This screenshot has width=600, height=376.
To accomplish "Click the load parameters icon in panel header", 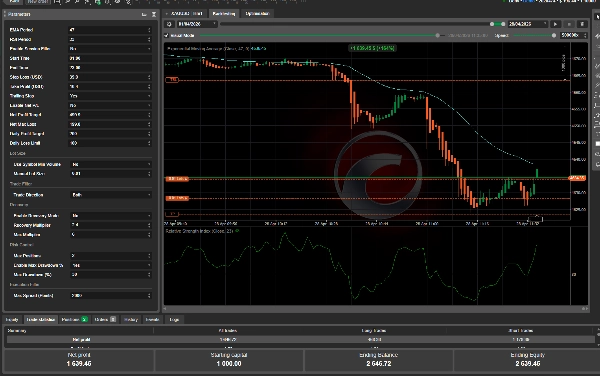I will click(x=144, y=15).
